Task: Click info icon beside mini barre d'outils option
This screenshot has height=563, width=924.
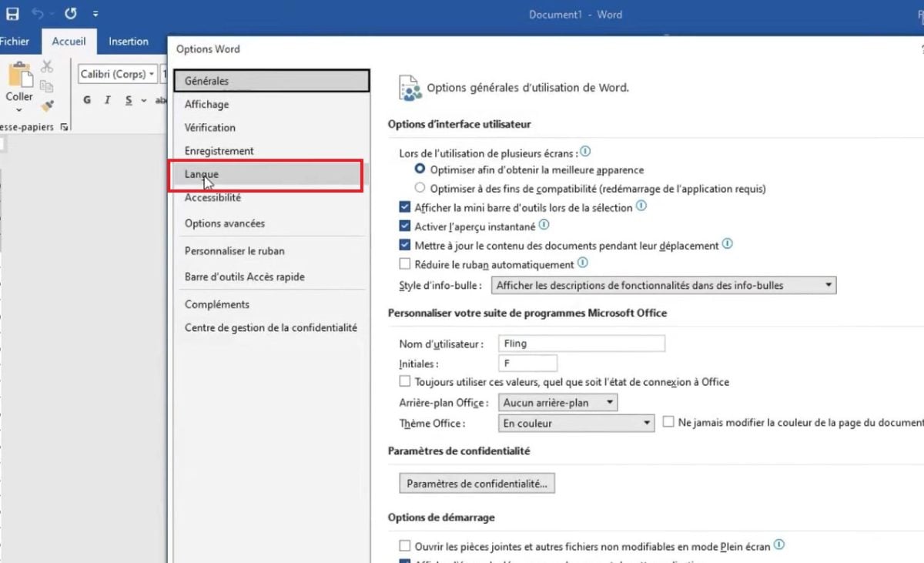Action: pyautogui.click(x=641, y=206)
